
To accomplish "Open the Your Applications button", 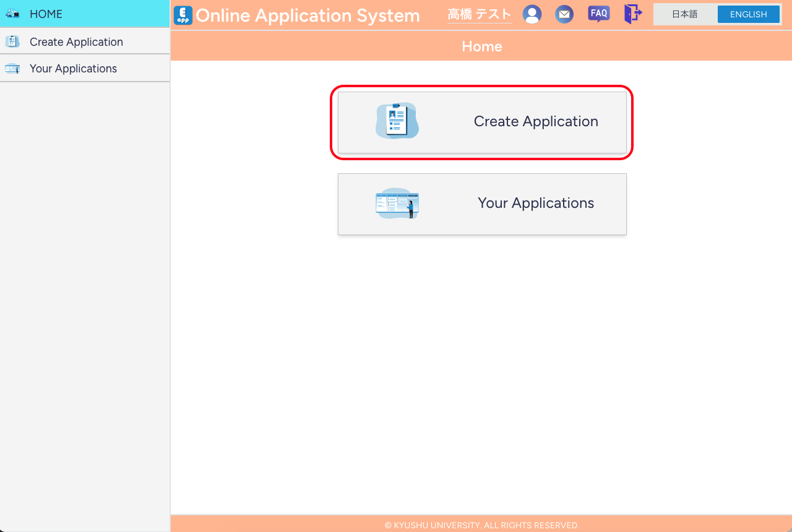I will tap(481, 204).
